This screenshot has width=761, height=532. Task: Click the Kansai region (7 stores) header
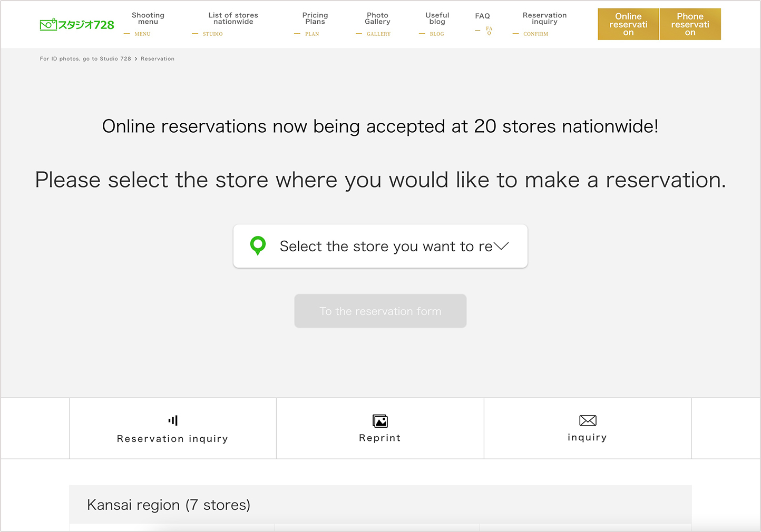(169, 505)
